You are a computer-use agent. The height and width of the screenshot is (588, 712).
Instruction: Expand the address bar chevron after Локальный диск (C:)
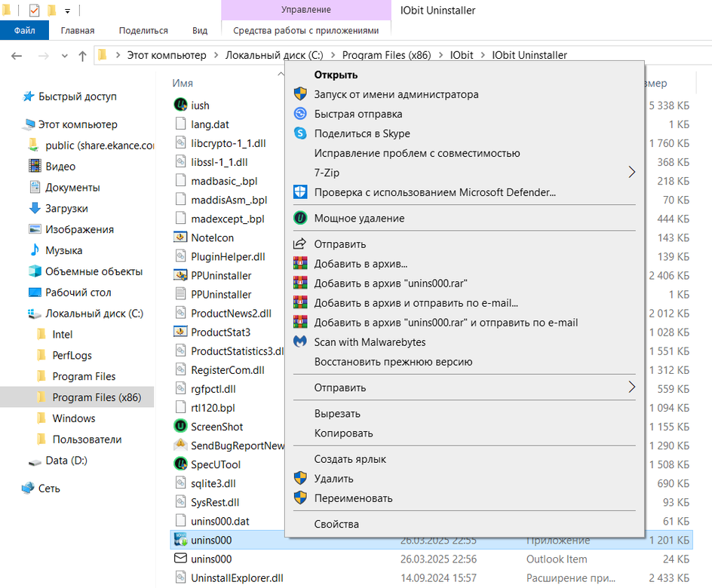[333, 55]
